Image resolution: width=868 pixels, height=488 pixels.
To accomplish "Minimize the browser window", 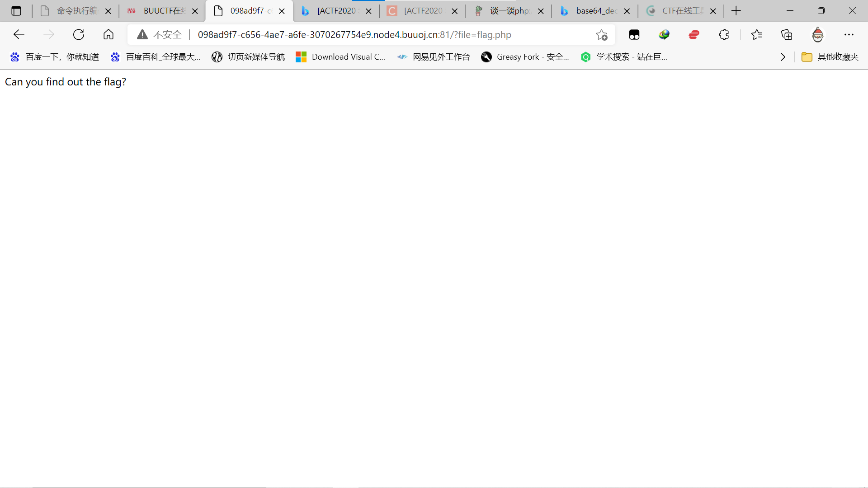I will [x=790, y=11].
